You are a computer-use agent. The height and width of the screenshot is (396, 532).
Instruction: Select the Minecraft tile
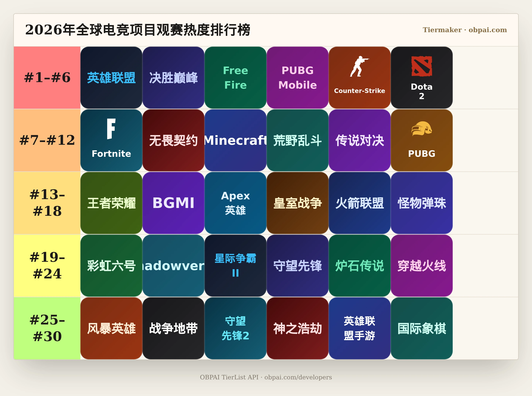click(236, 140)
